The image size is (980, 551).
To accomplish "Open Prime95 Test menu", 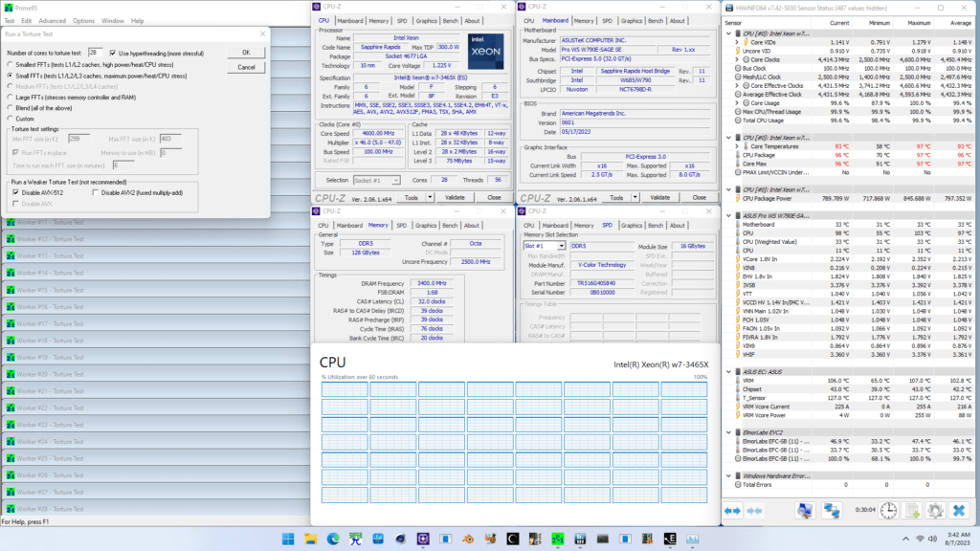I will point(9,21).
